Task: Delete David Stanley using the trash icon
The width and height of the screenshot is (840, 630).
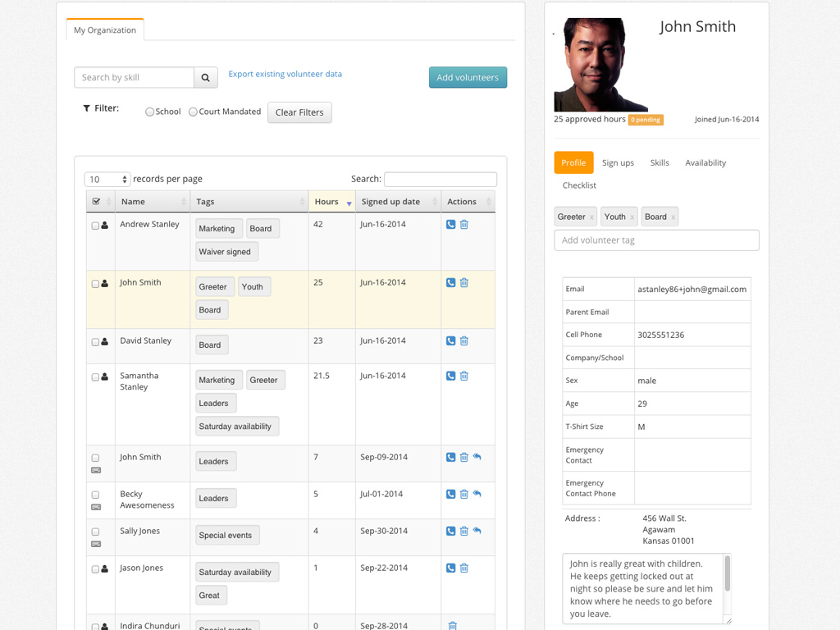Action: 464,341
